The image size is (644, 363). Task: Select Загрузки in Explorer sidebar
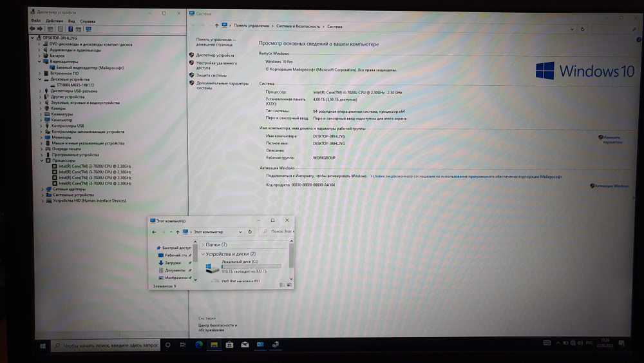coord(173,262)
